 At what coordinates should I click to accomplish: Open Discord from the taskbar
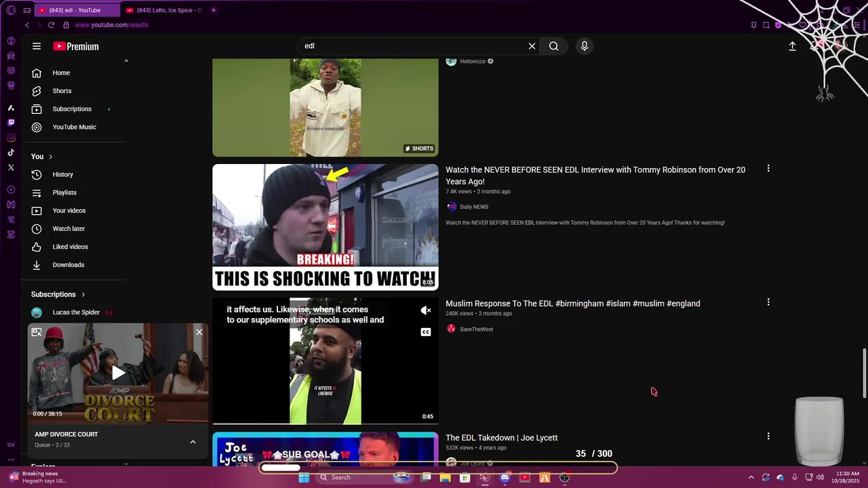pos(505,477)
